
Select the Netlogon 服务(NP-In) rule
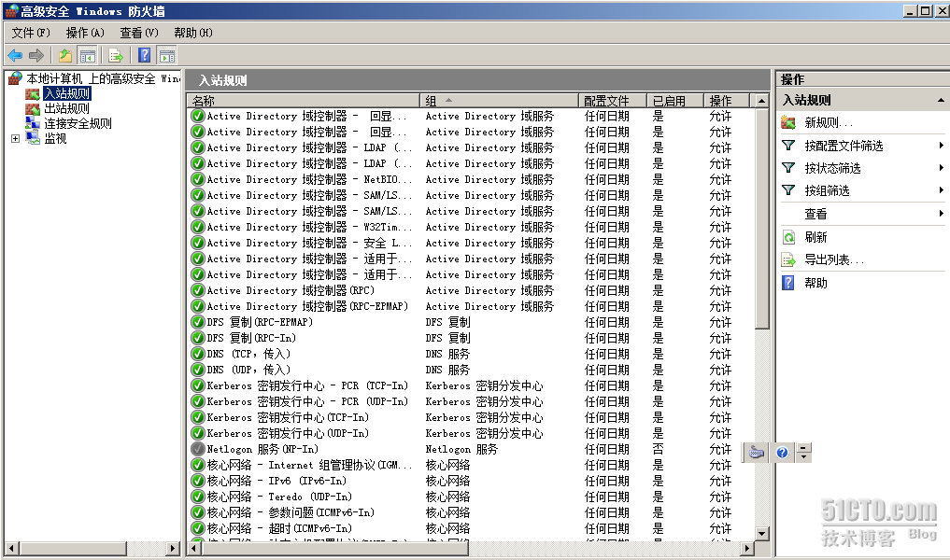pyautogui.click(x=262, y=449)
